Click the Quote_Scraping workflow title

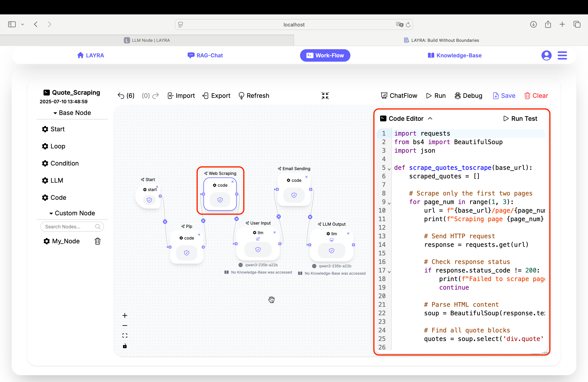click(76, 93)
